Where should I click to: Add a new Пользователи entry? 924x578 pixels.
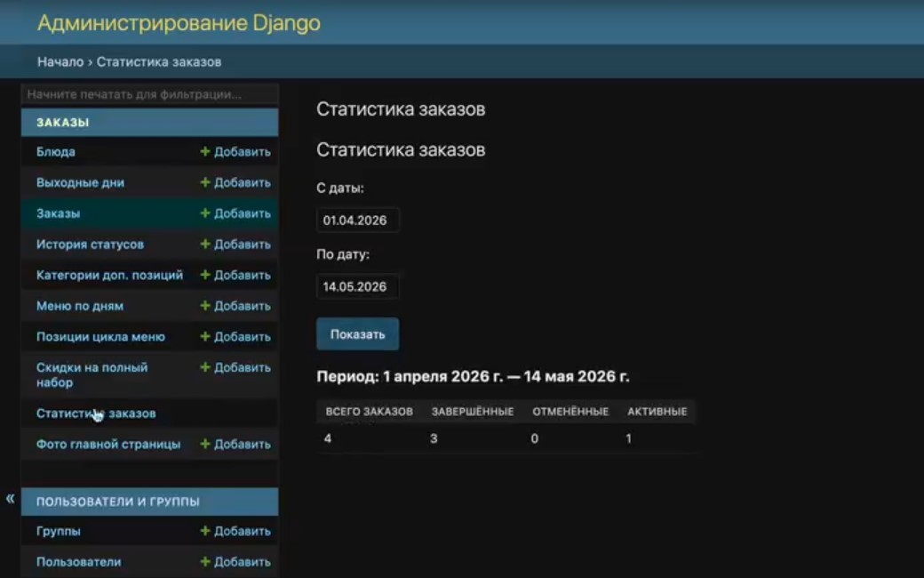click(x=235, y=561)
